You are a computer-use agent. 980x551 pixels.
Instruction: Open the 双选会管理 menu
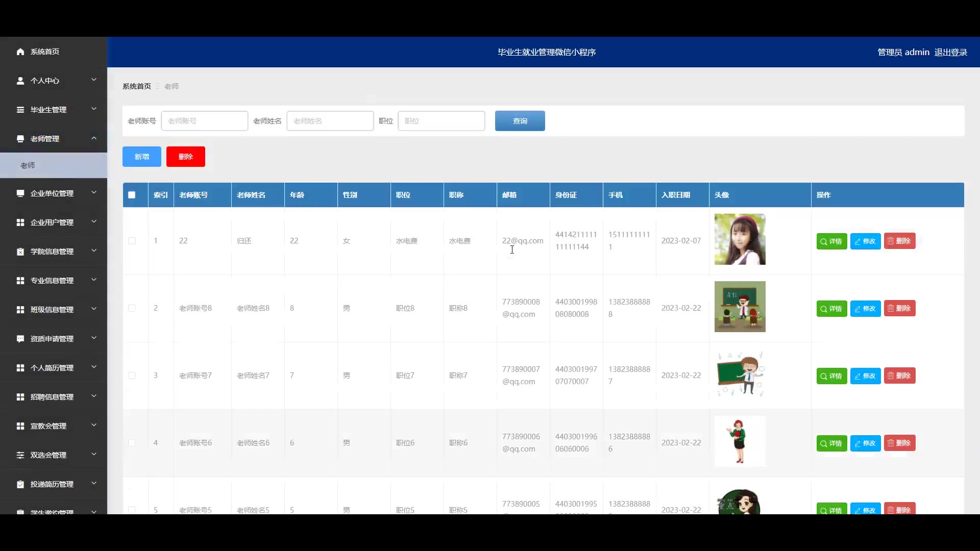pos(54,455)
